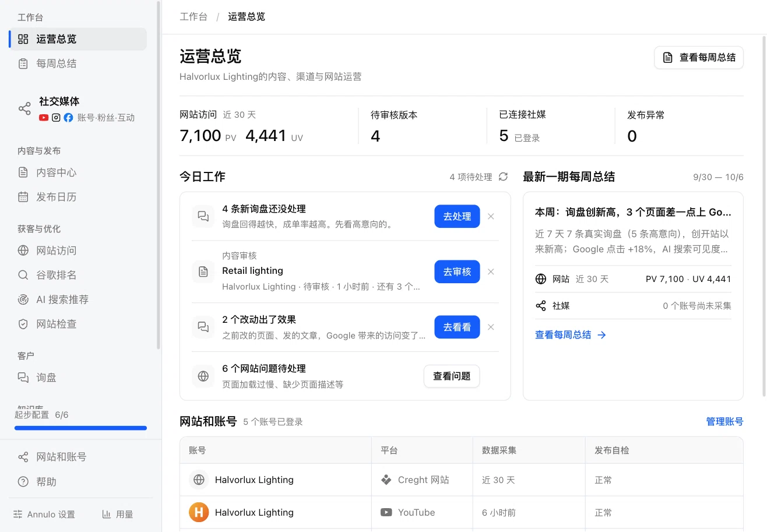Click the Creght 网站 platform cell
Screen dimensions: 767x532
422,480
